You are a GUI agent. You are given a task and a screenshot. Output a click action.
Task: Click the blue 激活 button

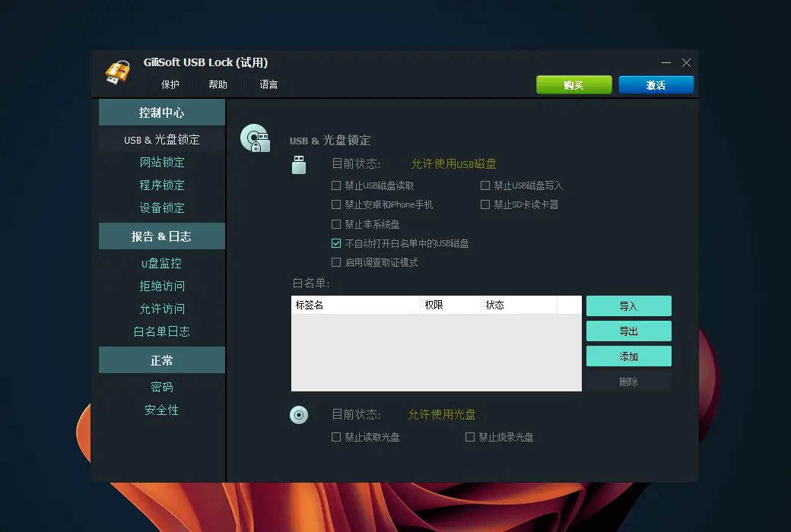coord(656,84)
